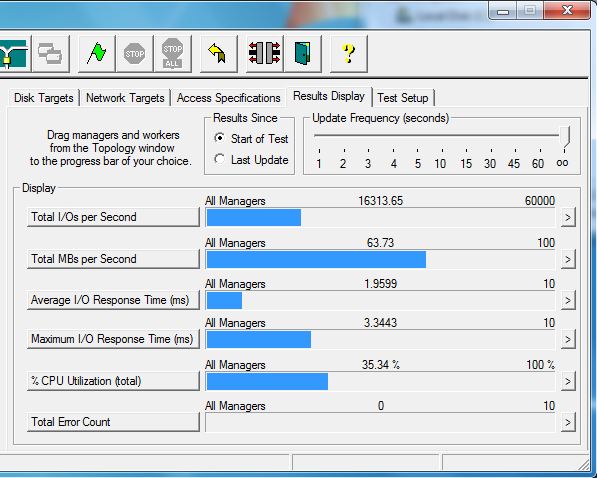The image size is (597, 478).
Task: Click the Average I/O Response Time button
Action: tap(113, 300)
